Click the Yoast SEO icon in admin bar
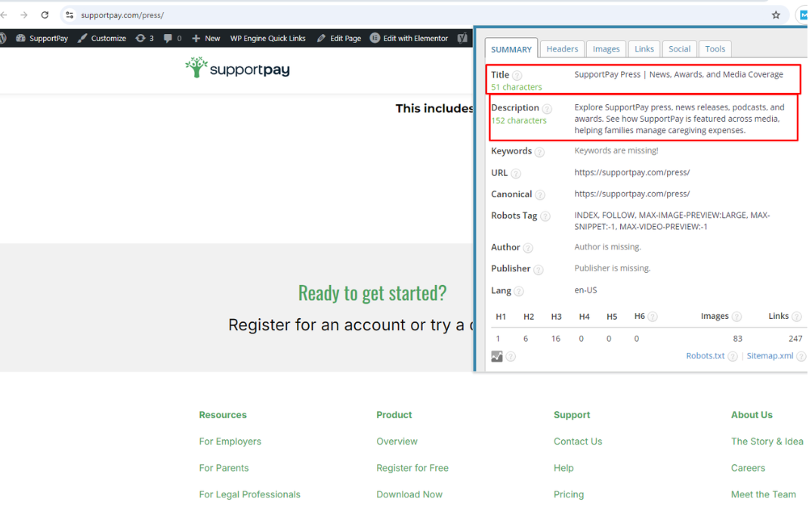The width and height of the screenshot is (812, 508). 463,39
